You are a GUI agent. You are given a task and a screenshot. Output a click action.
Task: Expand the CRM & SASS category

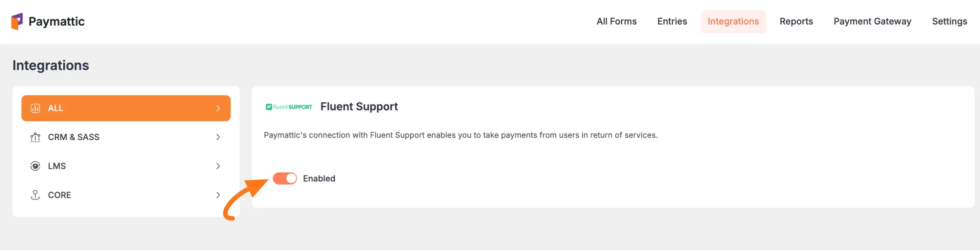(x=218, y=137)
